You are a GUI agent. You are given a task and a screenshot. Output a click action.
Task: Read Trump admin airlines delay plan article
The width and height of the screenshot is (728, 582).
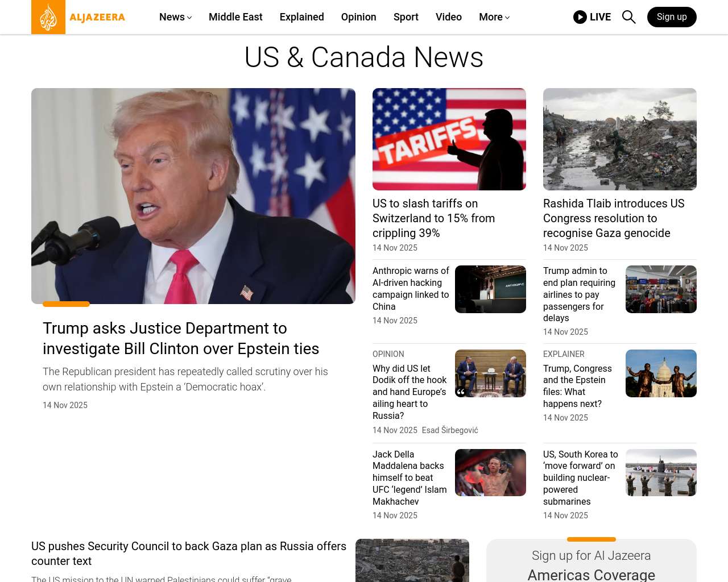click(579, 294)
